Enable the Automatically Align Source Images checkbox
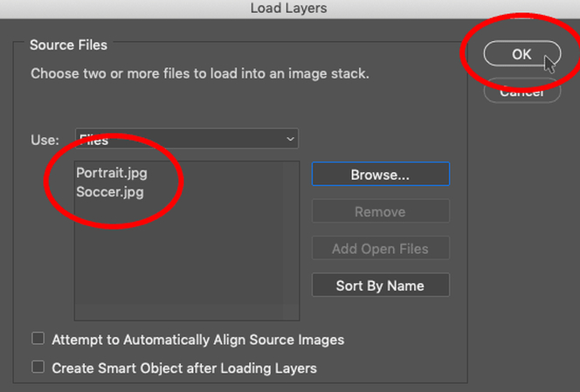Screen dimensions: 580x392 [38, 339]
